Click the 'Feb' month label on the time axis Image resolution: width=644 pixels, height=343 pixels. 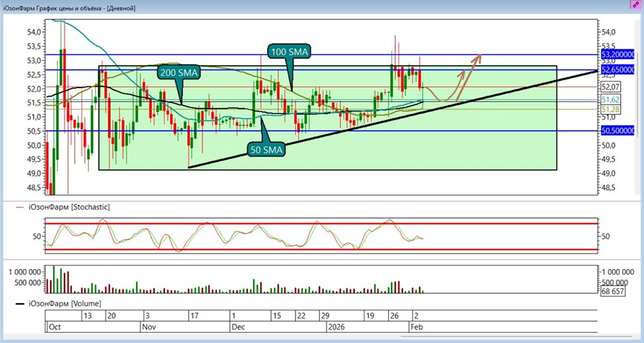(x=416, y=327)
